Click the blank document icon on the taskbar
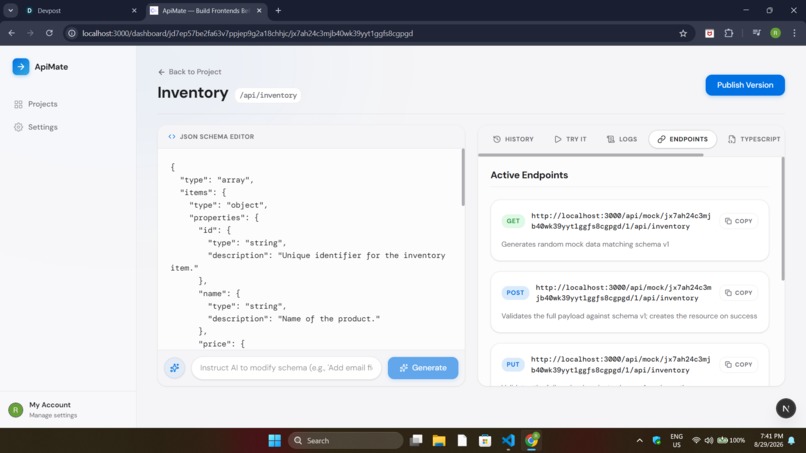806x453 pixels. click(462, 441)
